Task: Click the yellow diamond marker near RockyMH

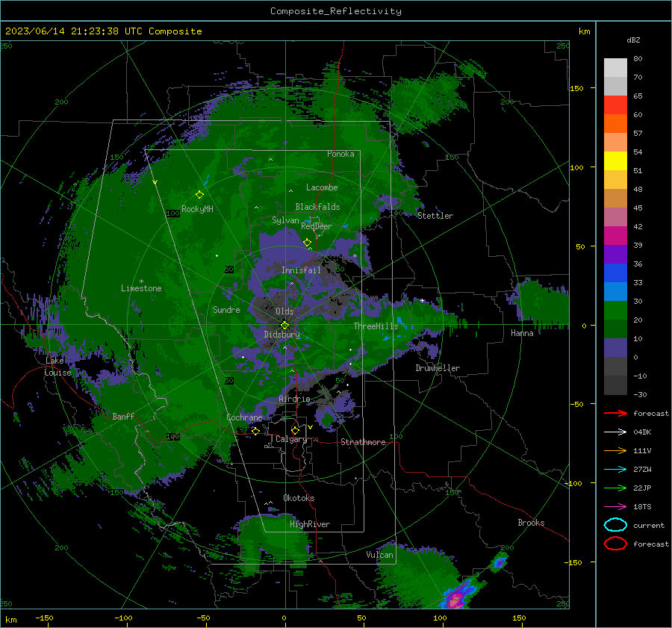Action: coord(199,195)
